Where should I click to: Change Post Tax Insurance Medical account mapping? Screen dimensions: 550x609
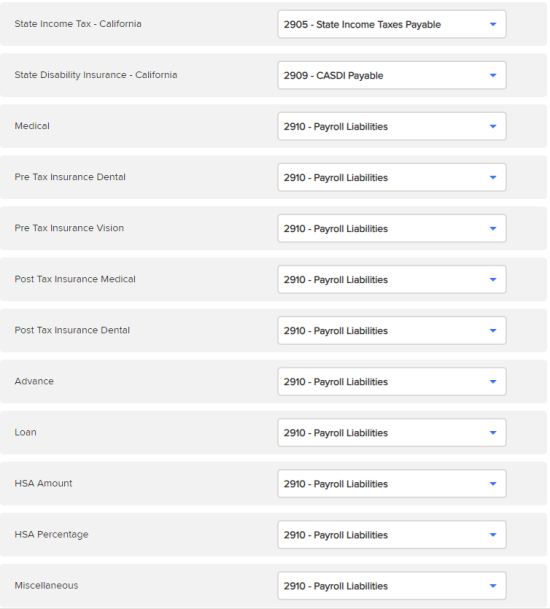(392, 279)
